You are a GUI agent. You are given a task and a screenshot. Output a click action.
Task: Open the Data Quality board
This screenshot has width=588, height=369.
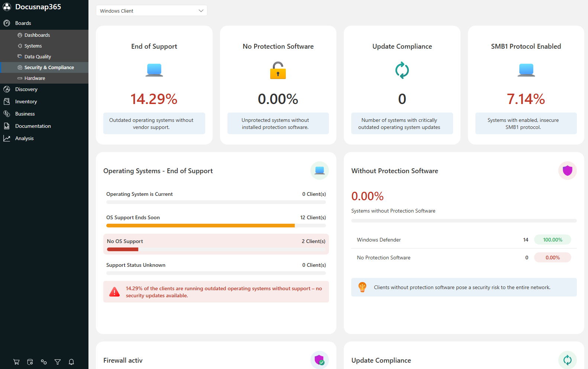pyautogui.click(x=38, y=56)
